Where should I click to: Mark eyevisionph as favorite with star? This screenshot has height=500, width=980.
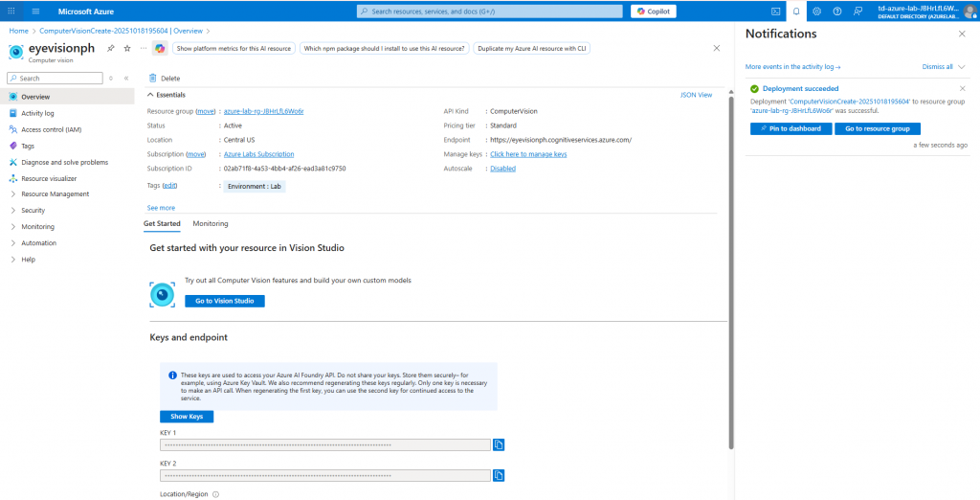[126, 48]
